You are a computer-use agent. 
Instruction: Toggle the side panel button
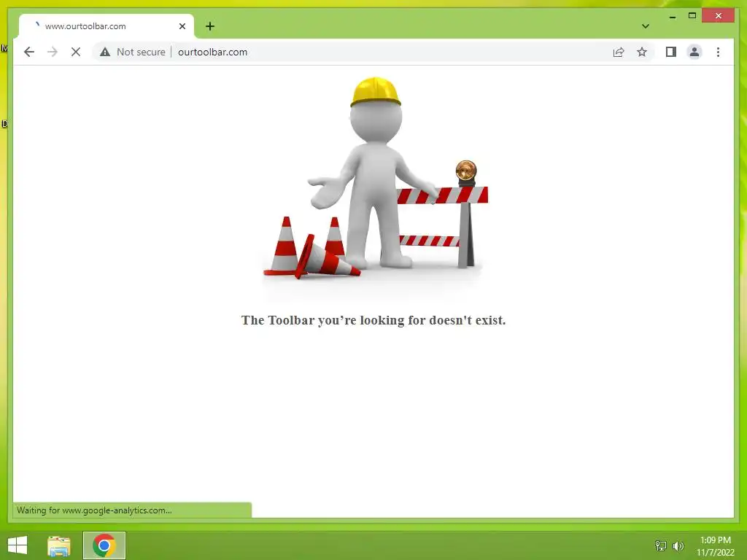671,52
